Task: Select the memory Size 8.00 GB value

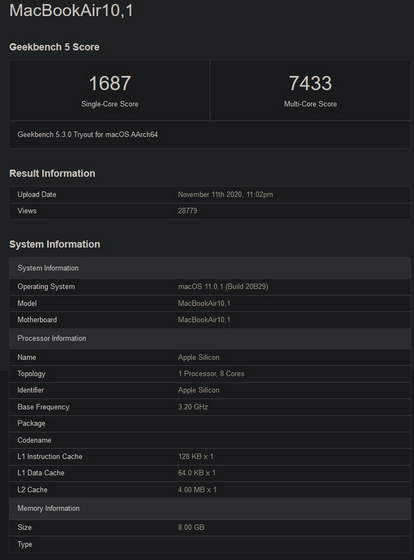Action: point(191,528)
